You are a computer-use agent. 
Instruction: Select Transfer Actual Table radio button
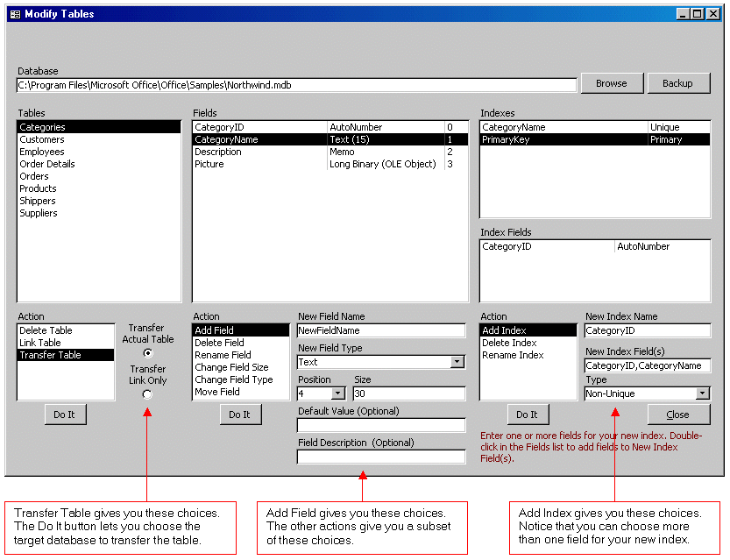[147, 353]
